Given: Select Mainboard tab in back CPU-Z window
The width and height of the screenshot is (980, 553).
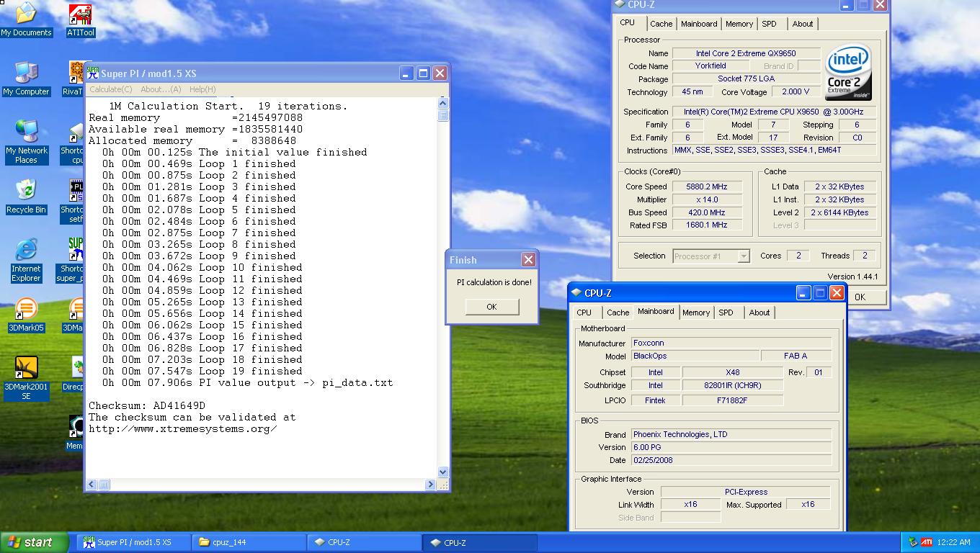Looking at the screenshot, I should [699, 24].
